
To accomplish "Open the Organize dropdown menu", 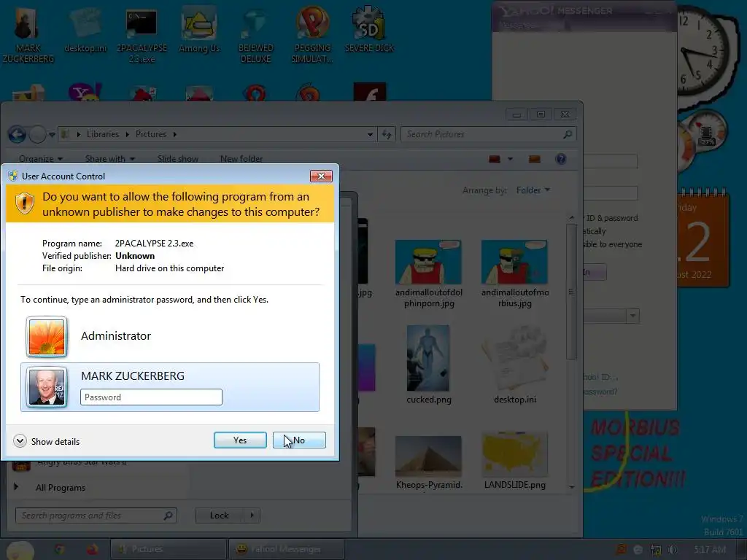I will pyautogui.click(x=41, y=159).
